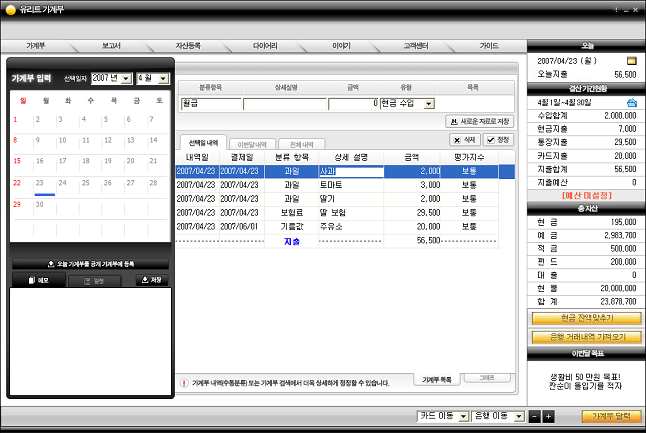Switch to the 일정 schedule tab
Viewport: 646px width, 433px height.
pyautogui.click(x=94, y=281)
